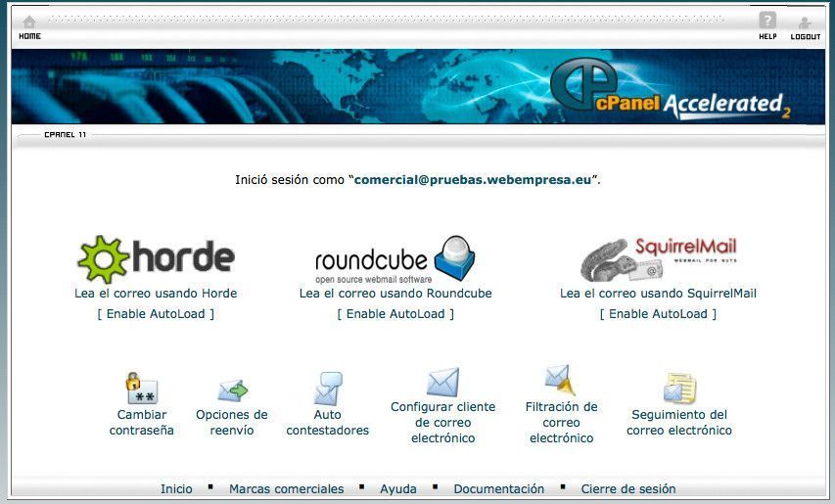Click 'Seguimiento del correo electrónico' text
Screen dimensions: 835x504
coord(679,423)
